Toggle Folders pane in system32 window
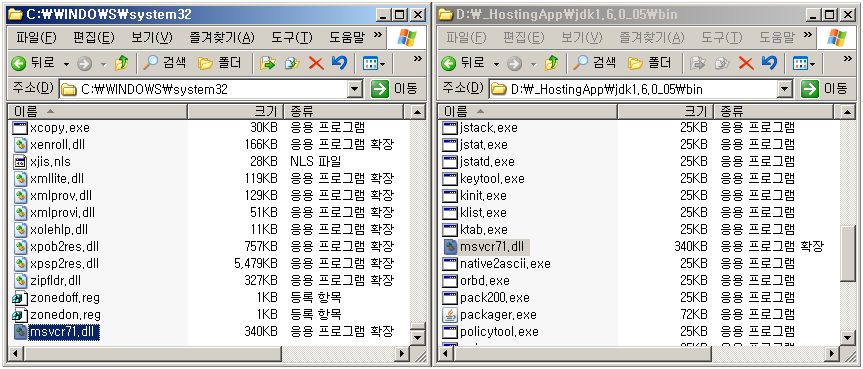 click(x=220, y=64)
